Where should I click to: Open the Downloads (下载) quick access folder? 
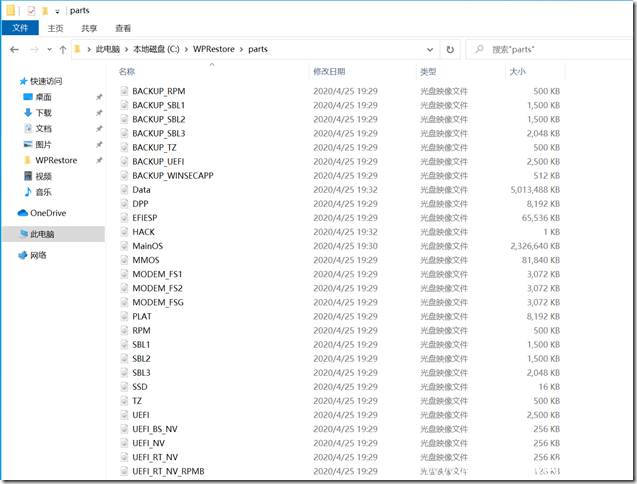click(43, 113)
